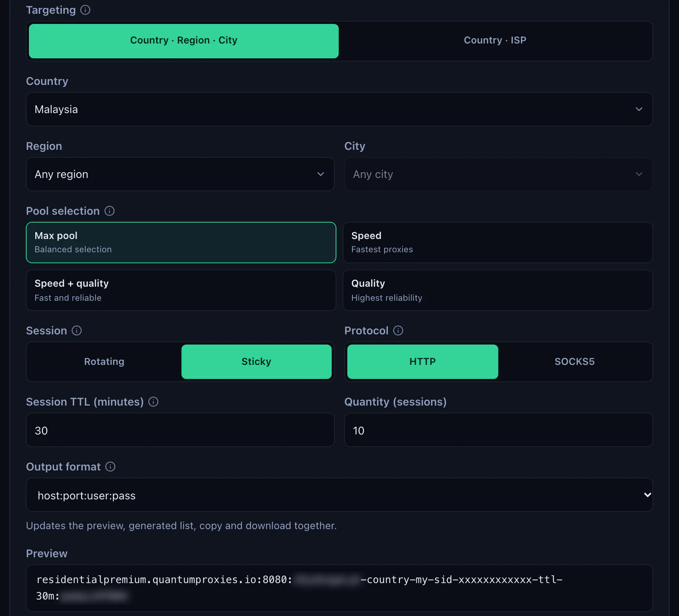Select Country · Region · City targeting
Viewport: 679px width, 616px height.
pos(184,41)
